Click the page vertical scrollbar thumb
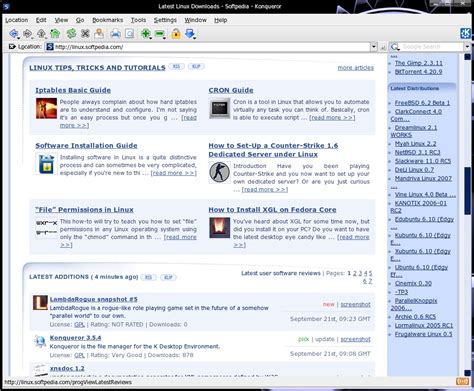Viewport: 474px width, 391px height. point(468,191)
